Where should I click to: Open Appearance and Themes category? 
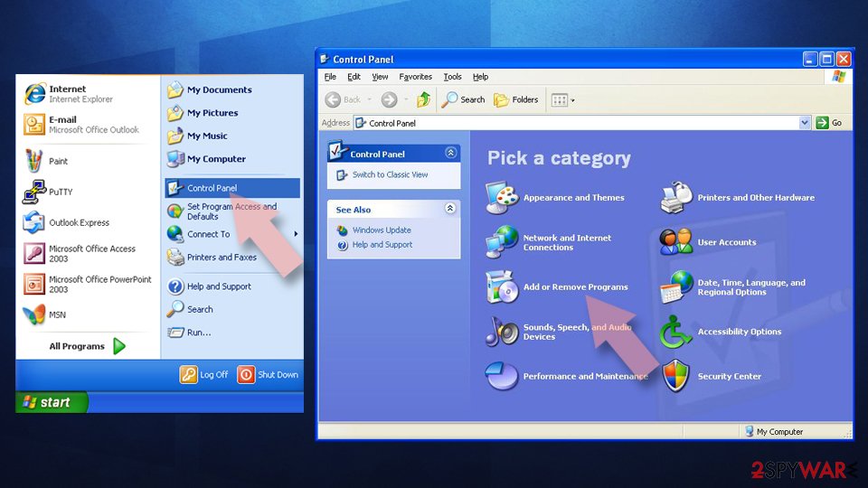pos(554,198)
